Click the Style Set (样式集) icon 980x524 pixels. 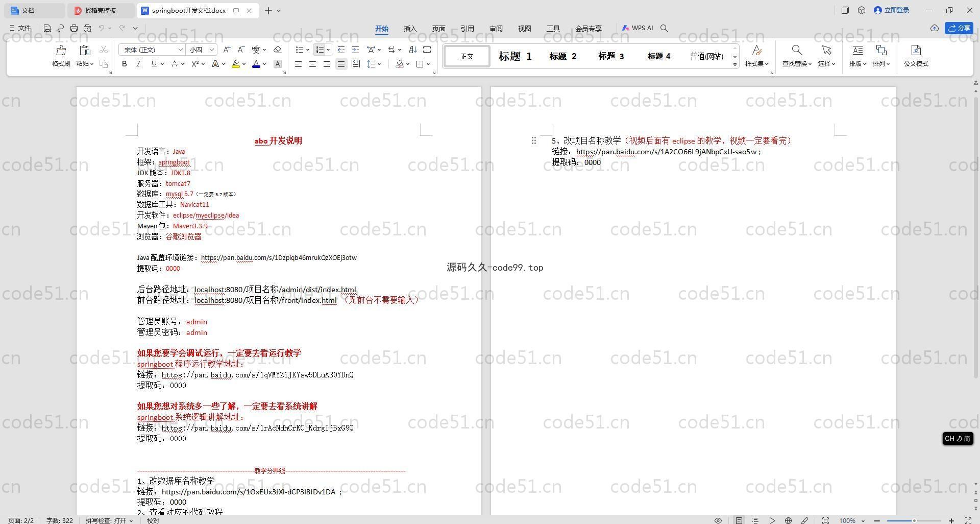pyautogui.click(x=757, y=50)
